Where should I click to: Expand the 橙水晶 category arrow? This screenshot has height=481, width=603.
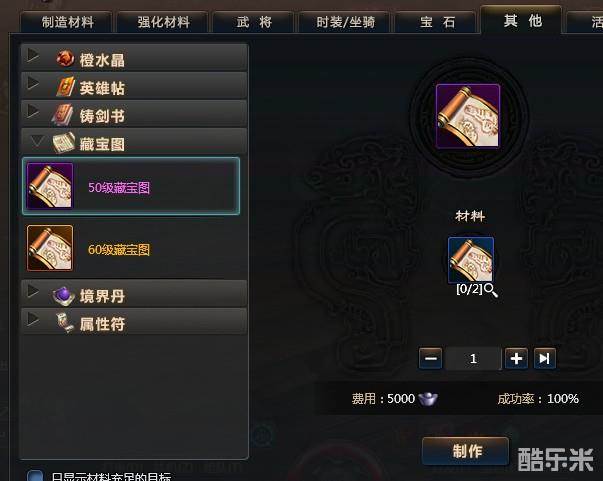click(x=33, y=55)
